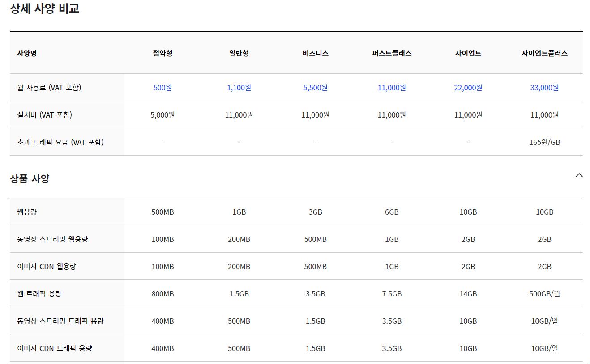Viewport: 590px width, 364px height.
Task: Click the 초과 트래픽 요금 (VAT 포함) label
Action: [x=60, y=142]
